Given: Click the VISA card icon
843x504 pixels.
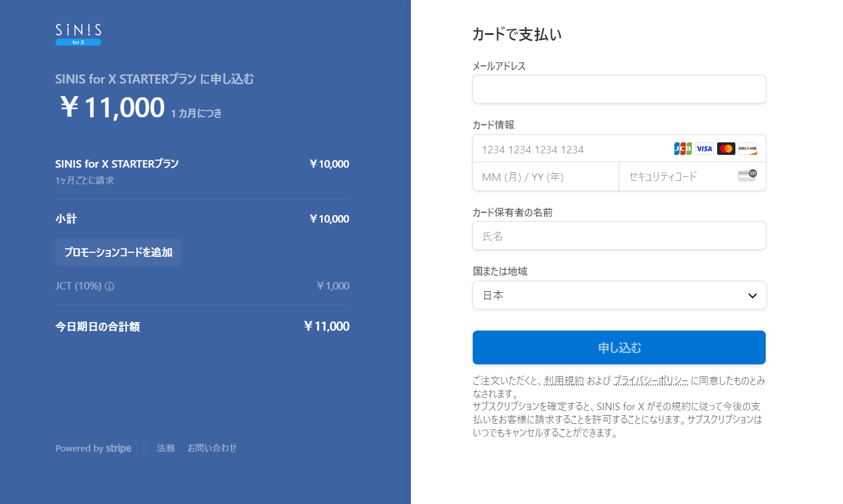Looking at the screenshot, I should click(705, 149).
